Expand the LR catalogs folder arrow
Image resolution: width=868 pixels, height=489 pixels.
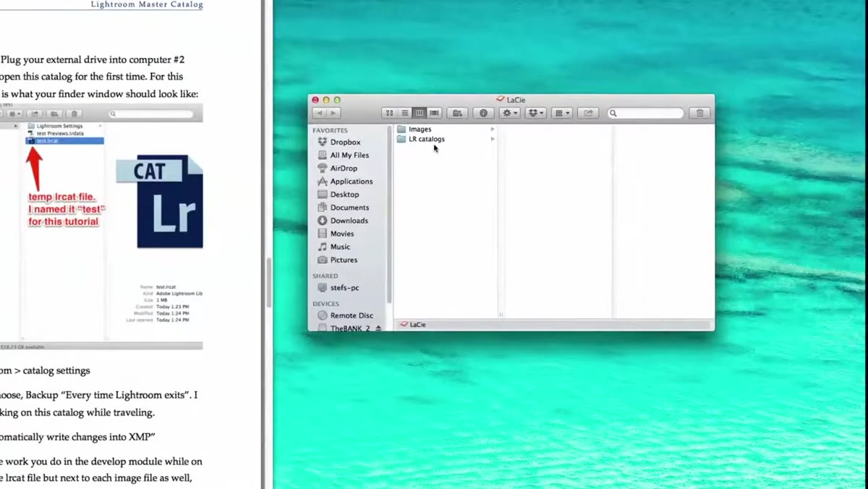[493, 139]
